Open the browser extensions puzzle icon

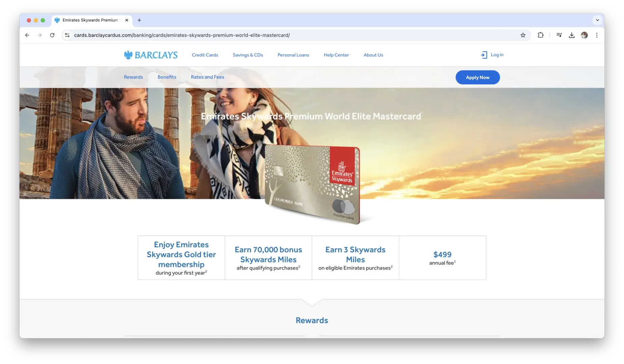tap(540, 35)
